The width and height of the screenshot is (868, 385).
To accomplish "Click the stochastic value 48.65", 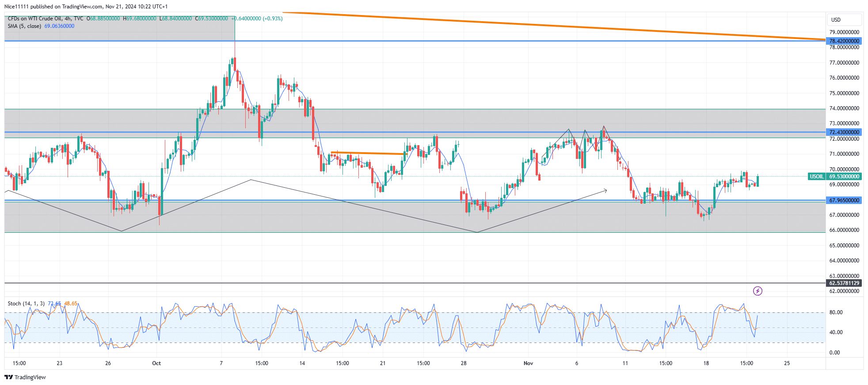I will tap(71, 304).
